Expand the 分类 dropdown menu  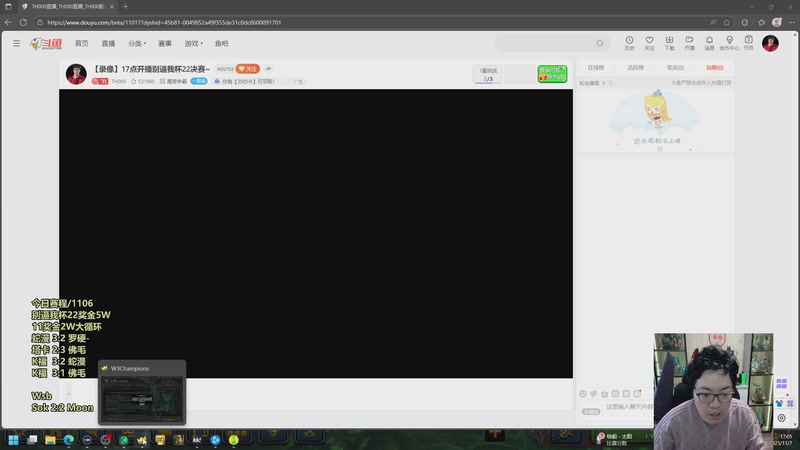point(137,43)
